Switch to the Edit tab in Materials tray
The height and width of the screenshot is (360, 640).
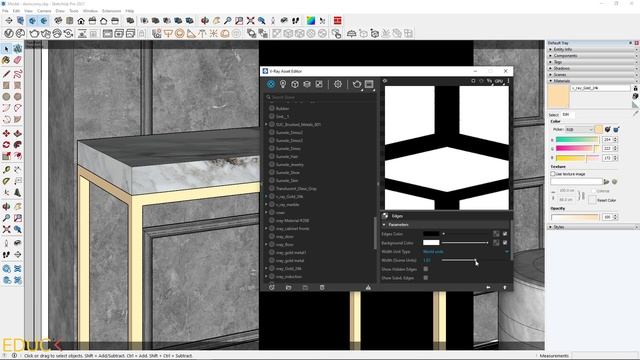(x=566, y=115)
